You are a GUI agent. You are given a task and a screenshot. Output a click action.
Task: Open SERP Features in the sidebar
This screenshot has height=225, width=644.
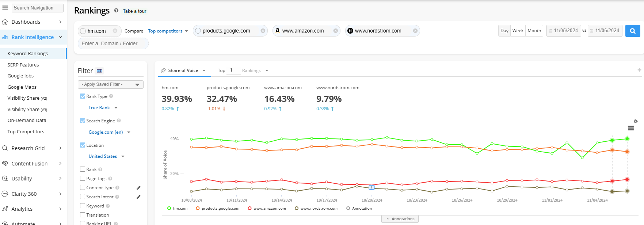point(23,65)
